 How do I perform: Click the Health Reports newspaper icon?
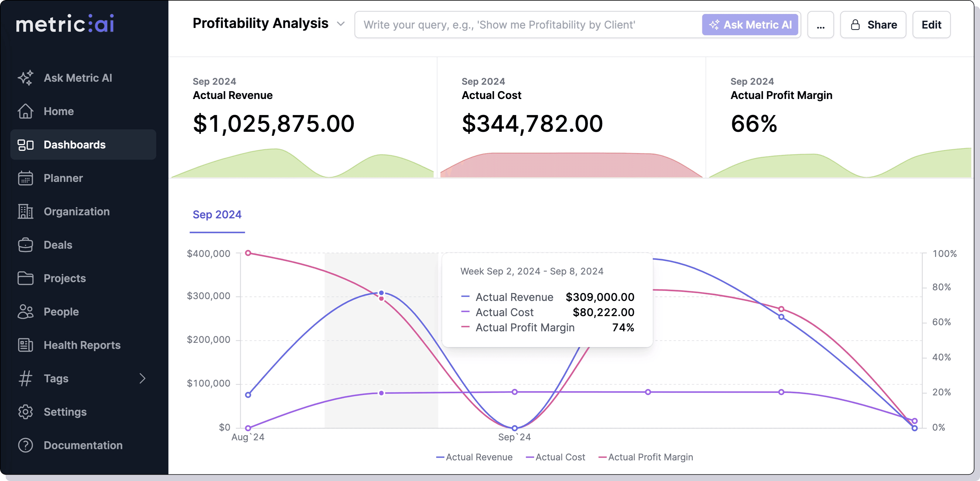[26, 345]
